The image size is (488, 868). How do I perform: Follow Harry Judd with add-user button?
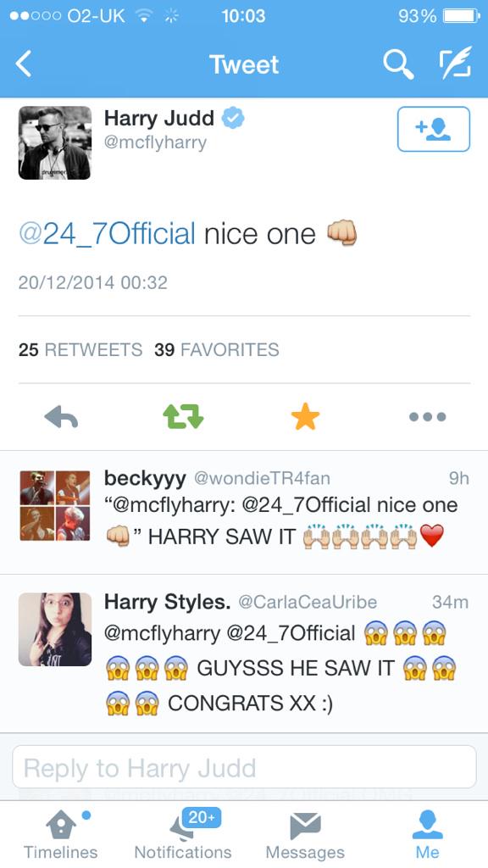pos(433,129)
